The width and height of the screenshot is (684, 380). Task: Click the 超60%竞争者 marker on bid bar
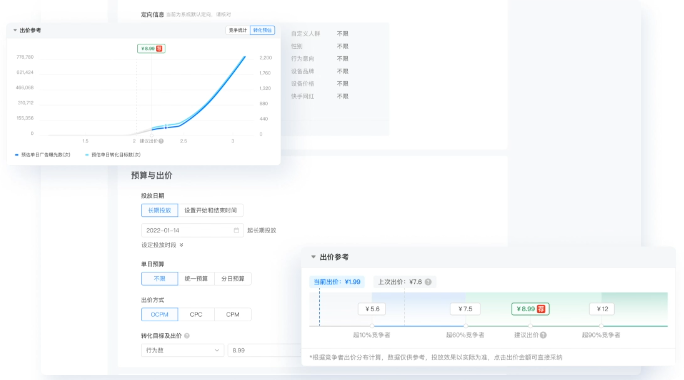[x=465, y=326]
